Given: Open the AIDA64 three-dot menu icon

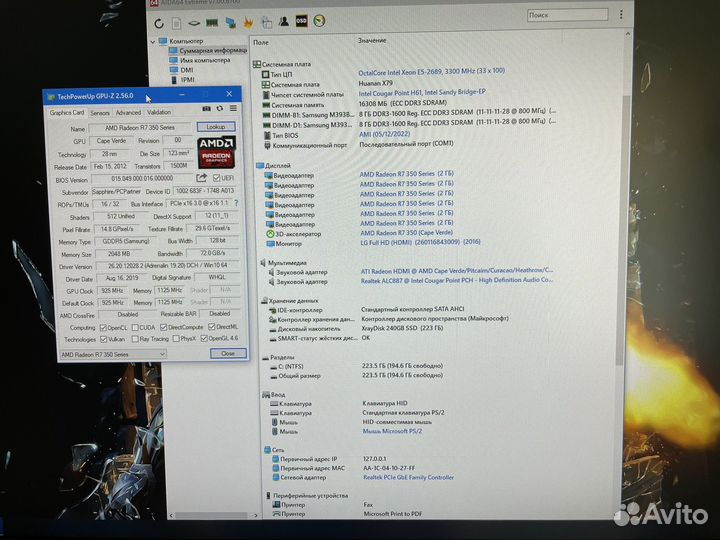Looking at the screenshot, I should [621, 15].
